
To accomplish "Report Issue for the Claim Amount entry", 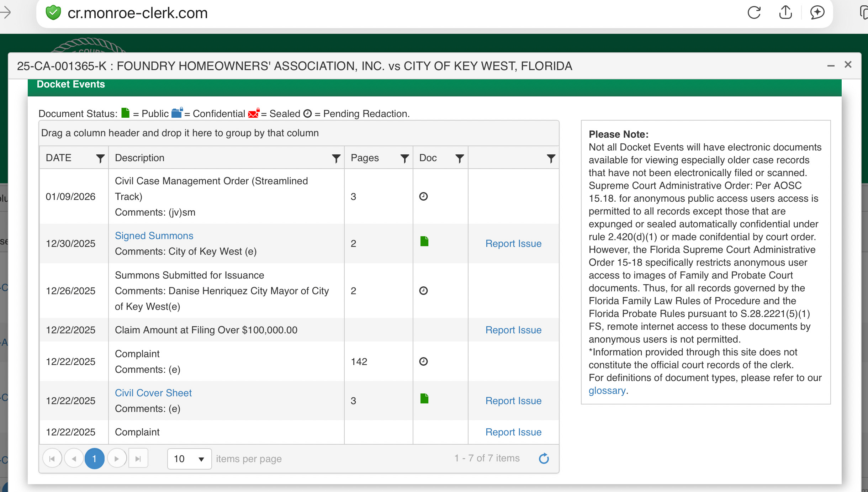I will [x=513, y=330].
